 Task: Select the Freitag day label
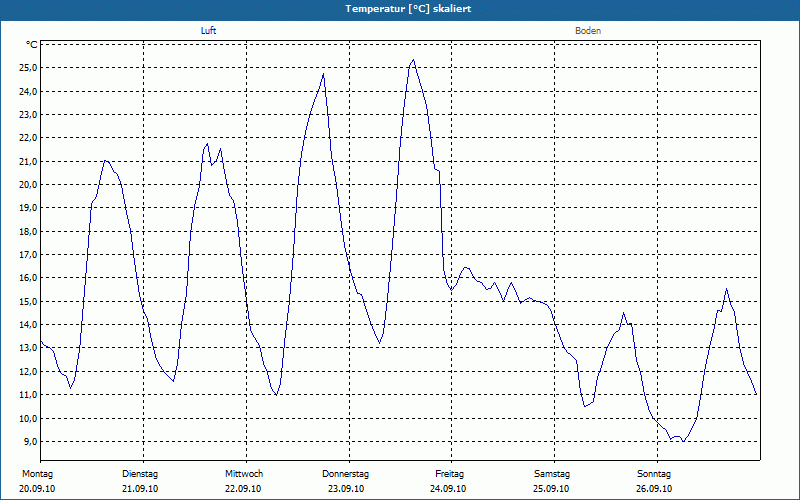[449, 474]
